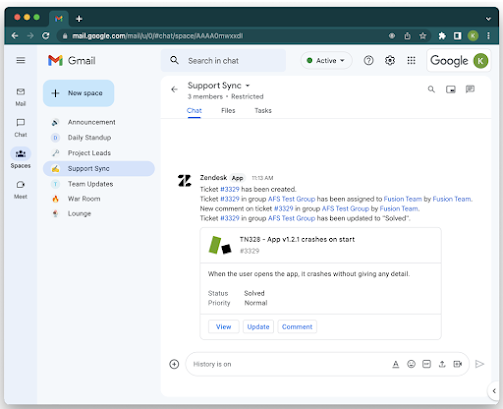Click the send message arrow
Viewport: 503px width, 409px height.
[479, 364]
